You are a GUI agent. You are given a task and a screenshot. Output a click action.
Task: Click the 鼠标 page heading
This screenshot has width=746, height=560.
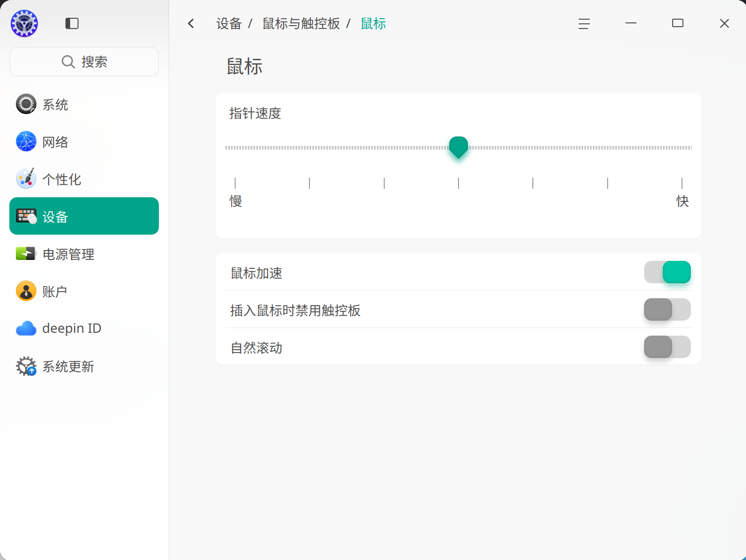coord(244,66)
